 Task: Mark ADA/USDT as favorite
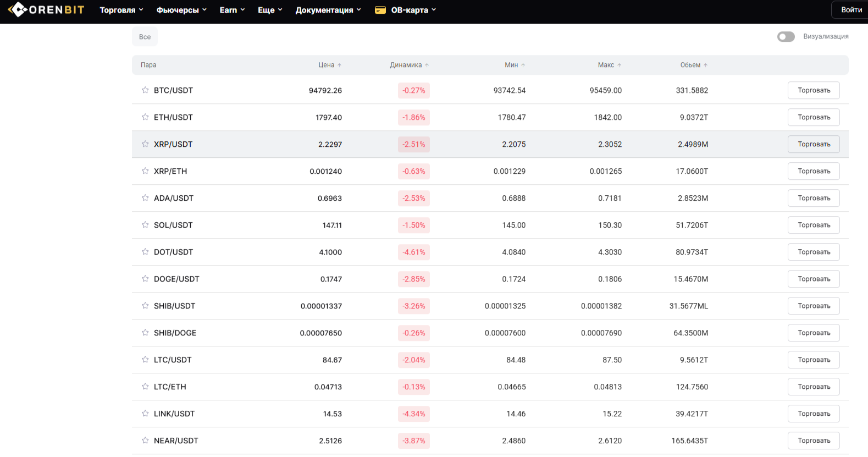pos(145,197)
